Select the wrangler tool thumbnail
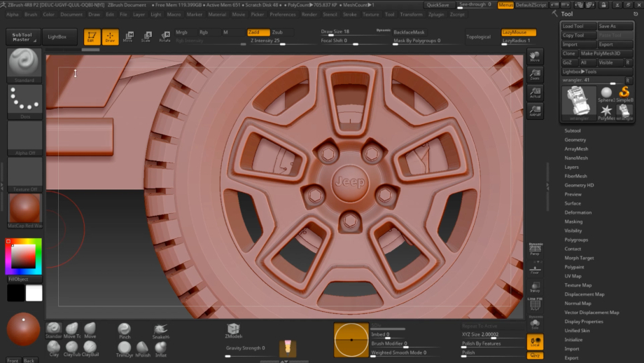 [x=579, y=103]
